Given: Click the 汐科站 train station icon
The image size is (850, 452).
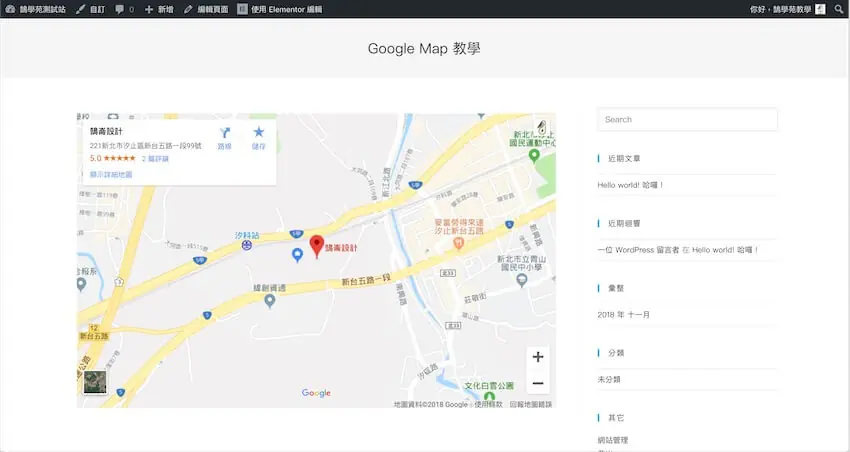Looking at the screenshot, I should coord(247,246).
